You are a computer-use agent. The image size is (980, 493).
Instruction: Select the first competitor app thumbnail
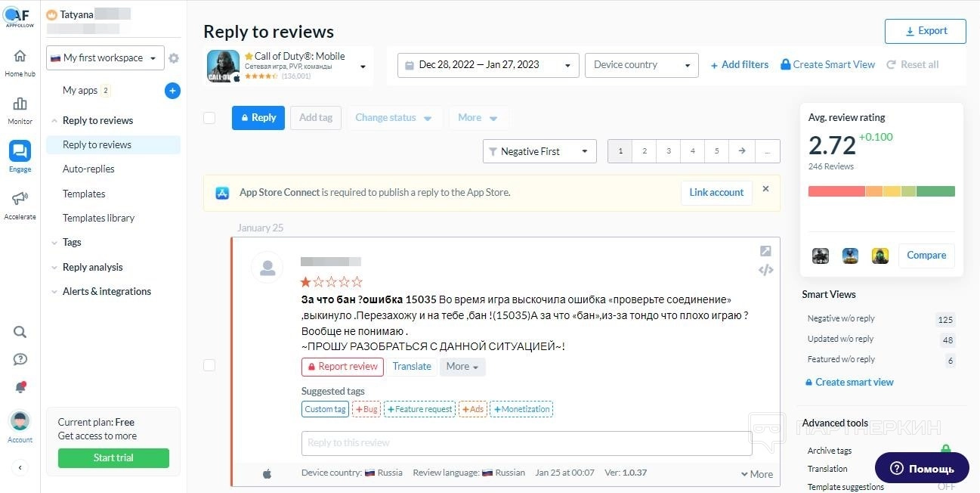coord(821,256)
